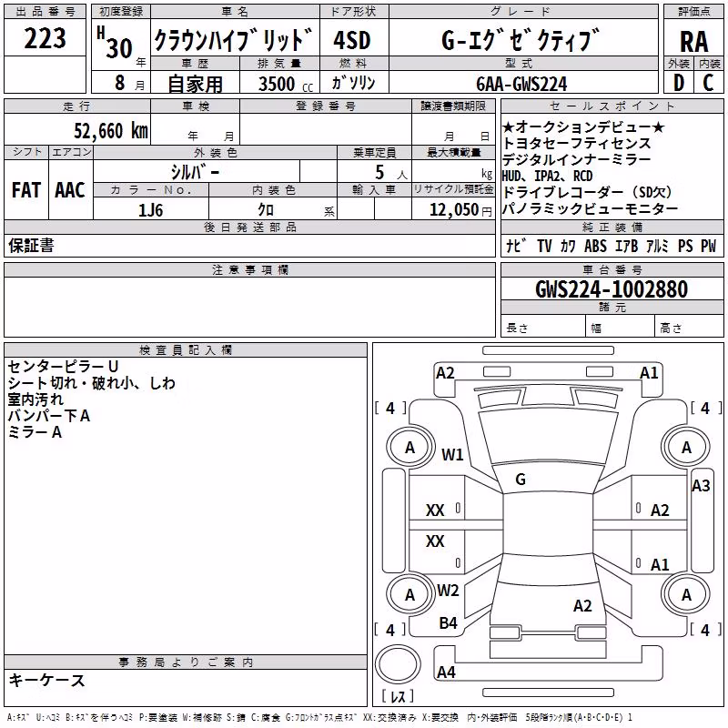The image size is (728, 728).
Task: Select 保証書 in later-shipped parts
Action: pyautogui.click(x=31, y=245)
